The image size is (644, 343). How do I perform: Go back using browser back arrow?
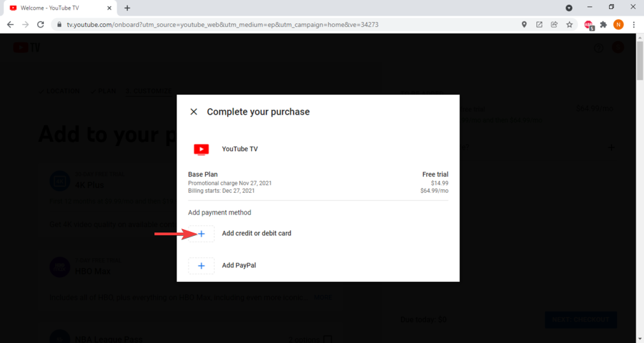point(10,25)
